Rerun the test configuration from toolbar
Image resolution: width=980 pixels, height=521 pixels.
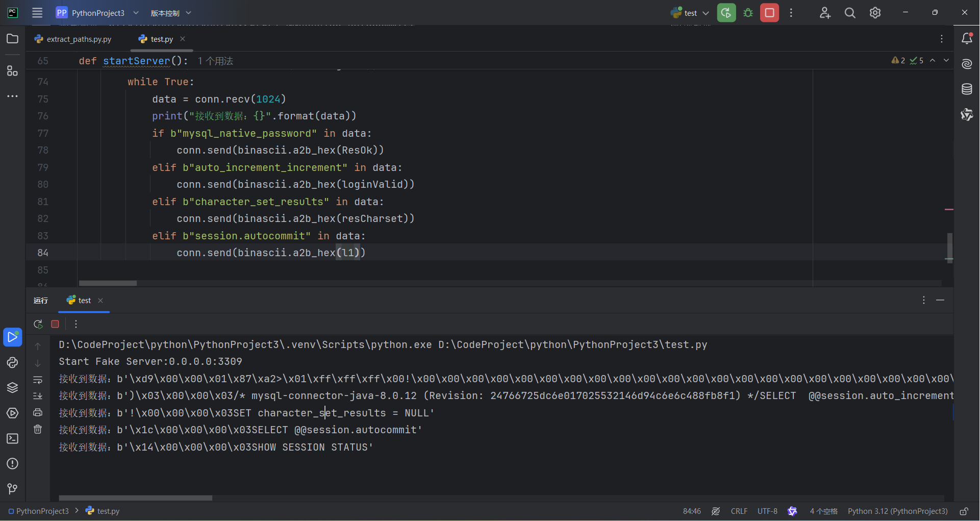726,13
